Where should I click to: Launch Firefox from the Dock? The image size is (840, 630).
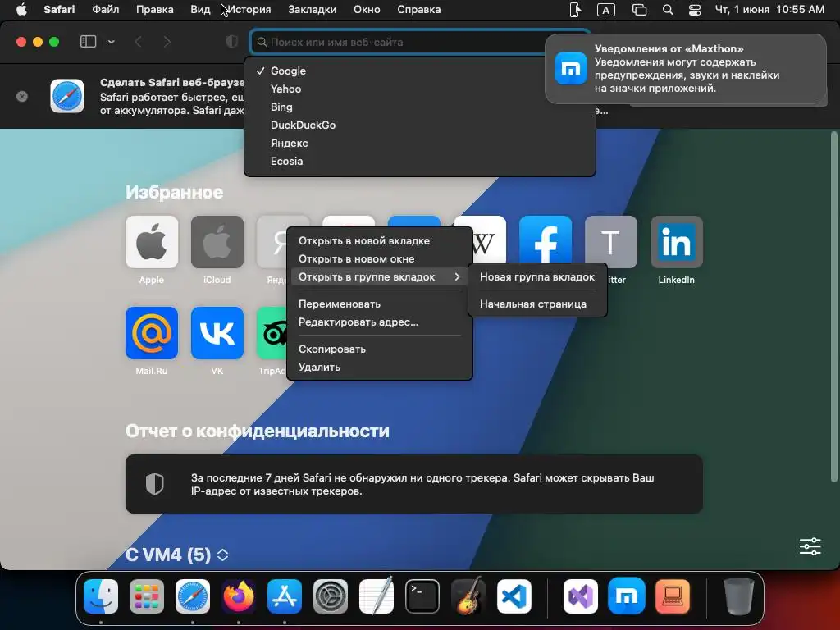(239, 596)
